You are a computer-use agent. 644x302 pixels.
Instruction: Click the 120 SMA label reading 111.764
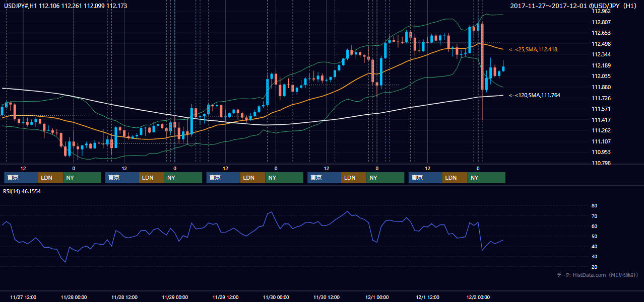click(535, 95)
